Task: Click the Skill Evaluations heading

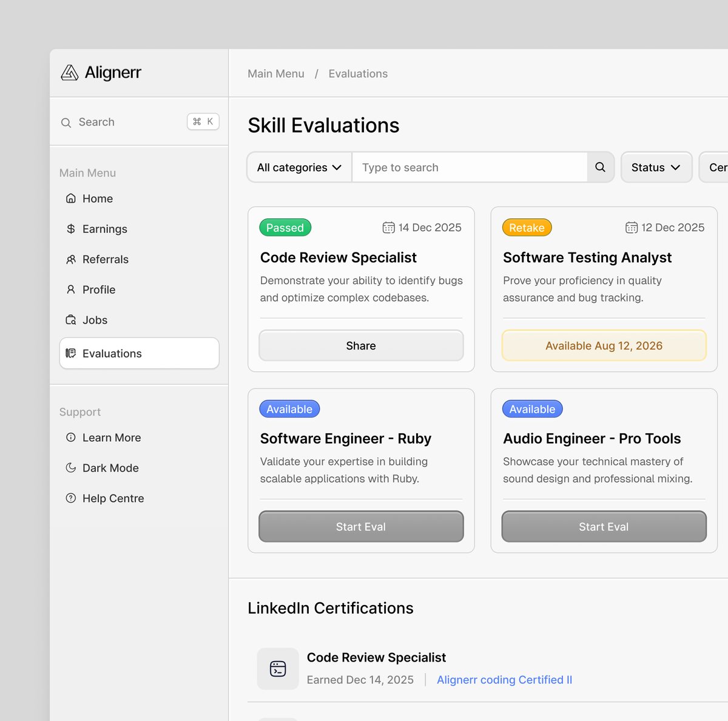Action: (323, 125)
